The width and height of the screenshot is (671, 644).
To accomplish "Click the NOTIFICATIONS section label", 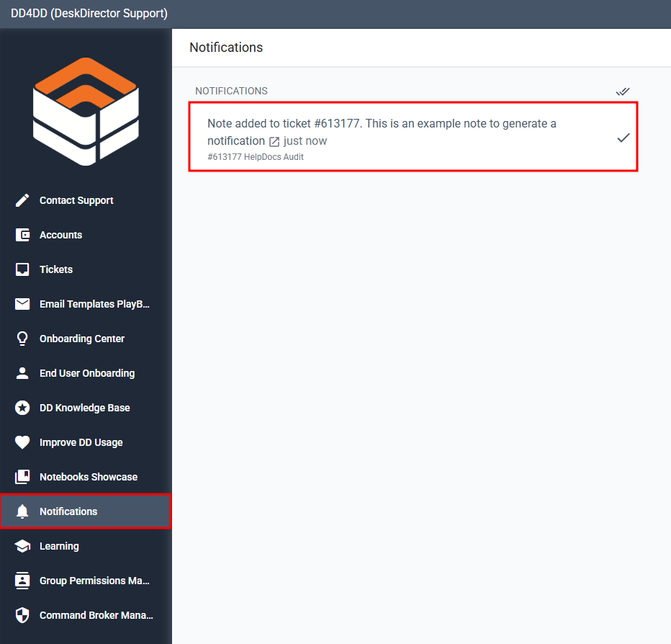I will point(231,91).
